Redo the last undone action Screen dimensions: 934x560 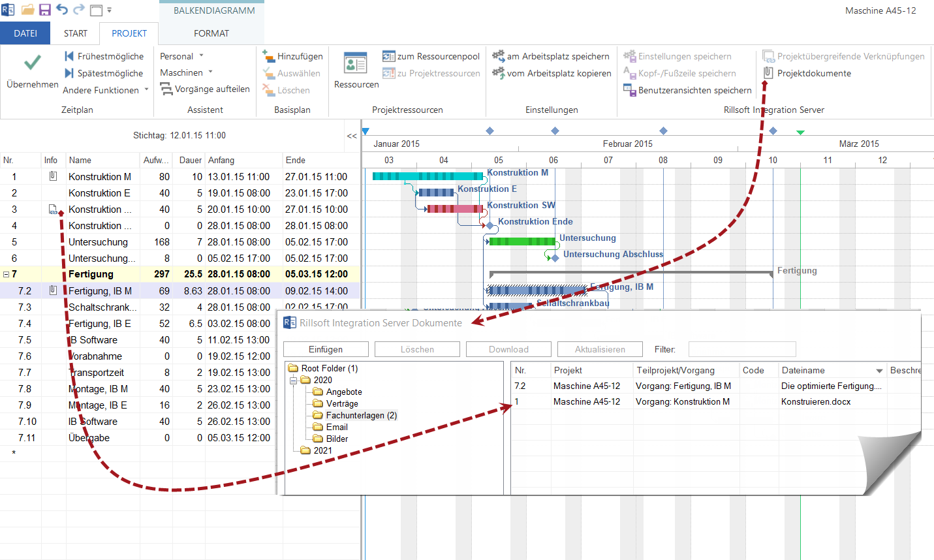pyautogui.click(x=79, y=10)
